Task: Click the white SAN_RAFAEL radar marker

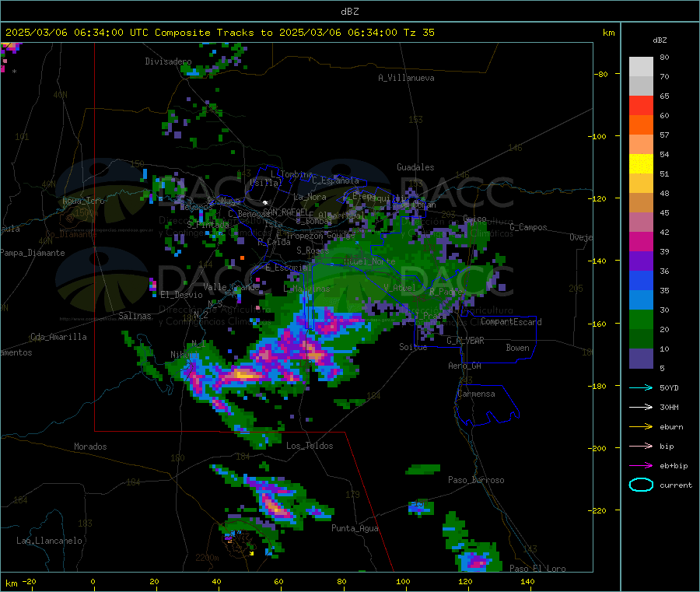Action: point(265,202)
